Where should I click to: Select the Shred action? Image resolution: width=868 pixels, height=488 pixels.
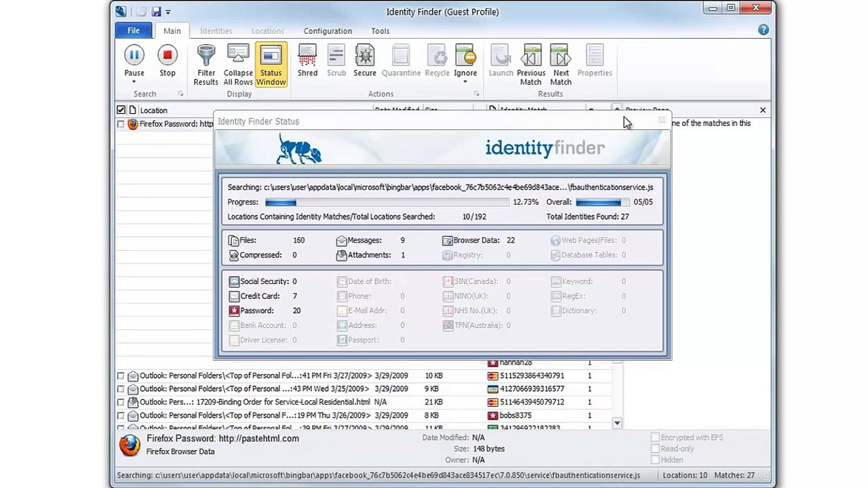[x=307, y=60]
